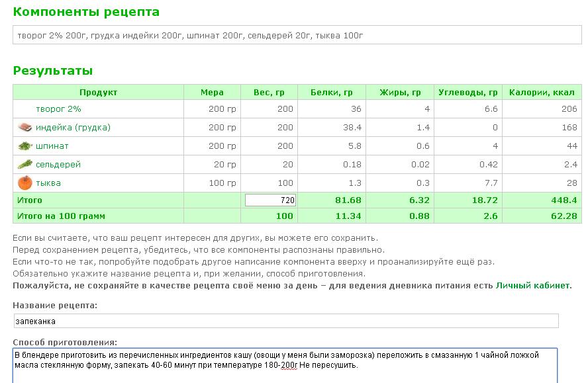588x383 pixels.
Task: Click the Продукт column header
Action: 98,92
